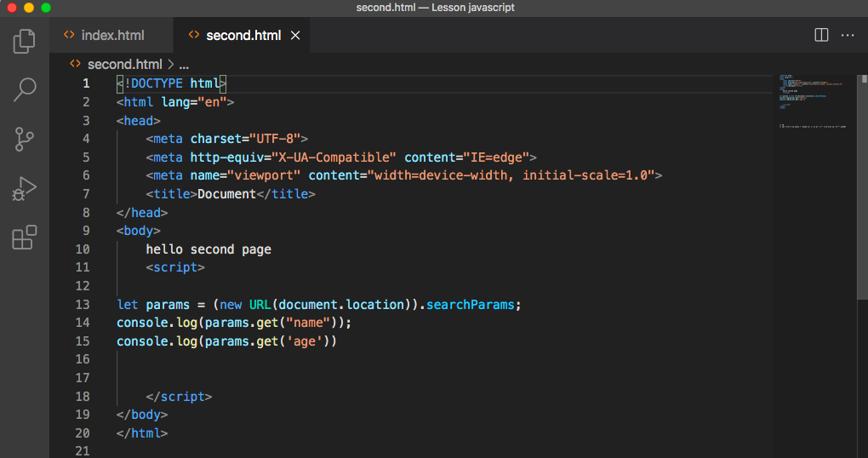Image resolution: width=868 pixels, height=458 pixels.
Task: Click the searchParams property
Action: click(470, 305)
